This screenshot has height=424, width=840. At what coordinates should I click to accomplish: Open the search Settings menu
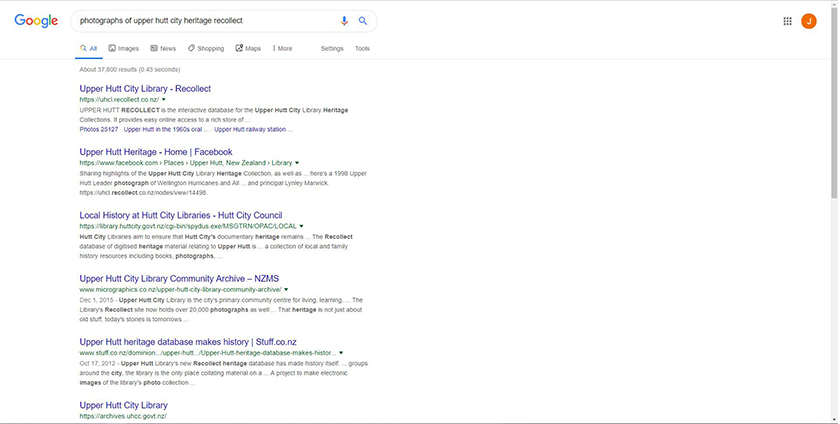[x=332, y=48]
